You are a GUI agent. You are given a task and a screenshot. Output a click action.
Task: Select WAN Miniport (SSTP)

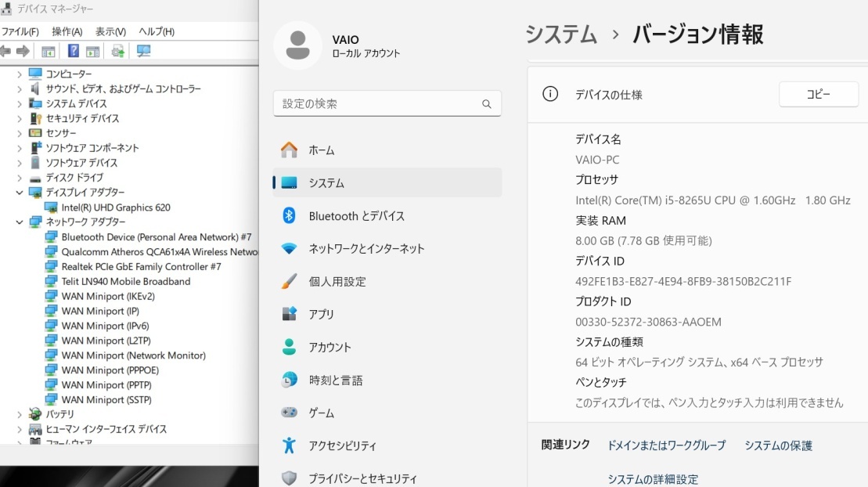point(106,399)
